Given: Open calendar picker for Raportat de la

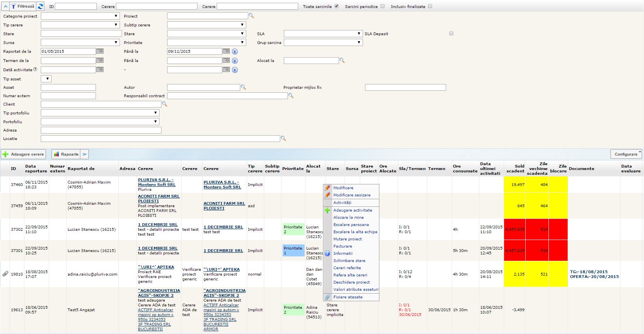Looking at the screenshot, I should (x=100, y=51).
